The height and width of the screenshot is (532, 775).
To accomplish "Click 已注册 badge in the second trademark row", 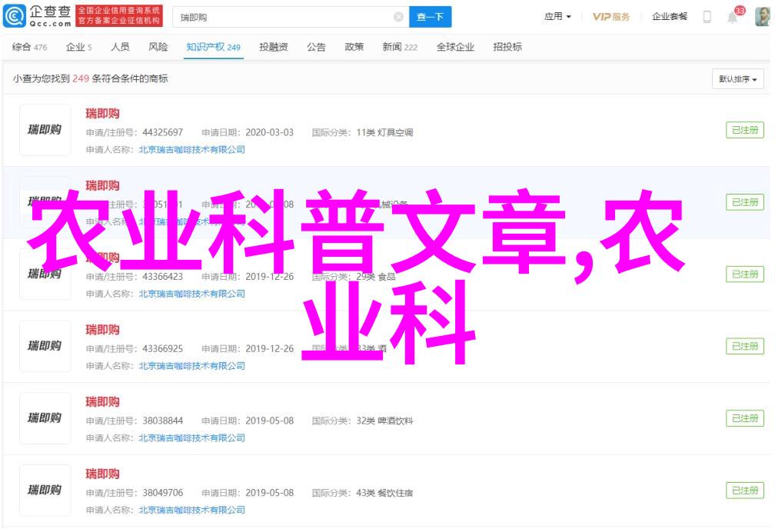I will (x=745, y=202).
